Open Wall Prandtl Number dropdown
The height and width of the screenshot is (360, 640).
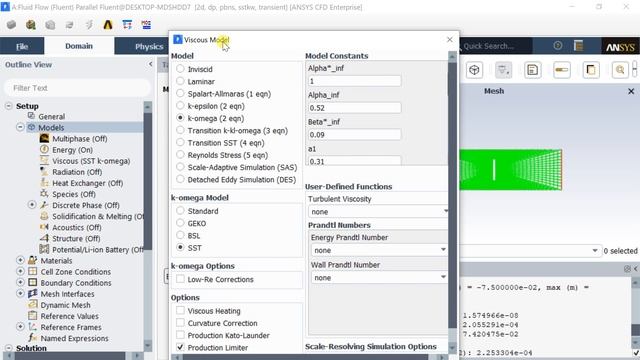(x=379, y=278)
